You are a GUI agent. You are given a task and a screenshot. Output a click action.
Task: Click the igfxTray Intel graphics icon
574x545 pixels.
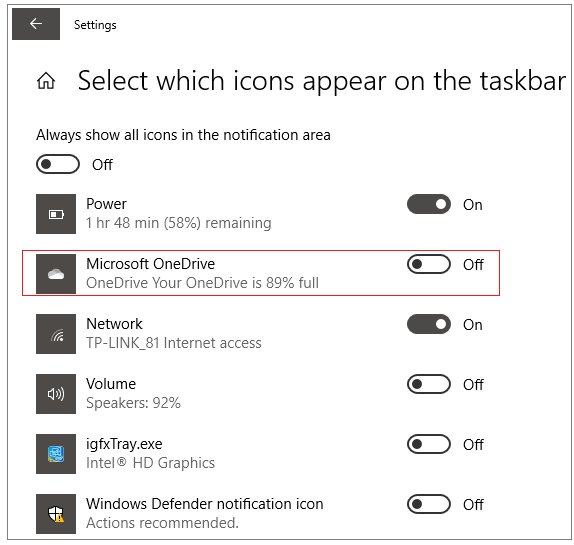coord(56,454)
